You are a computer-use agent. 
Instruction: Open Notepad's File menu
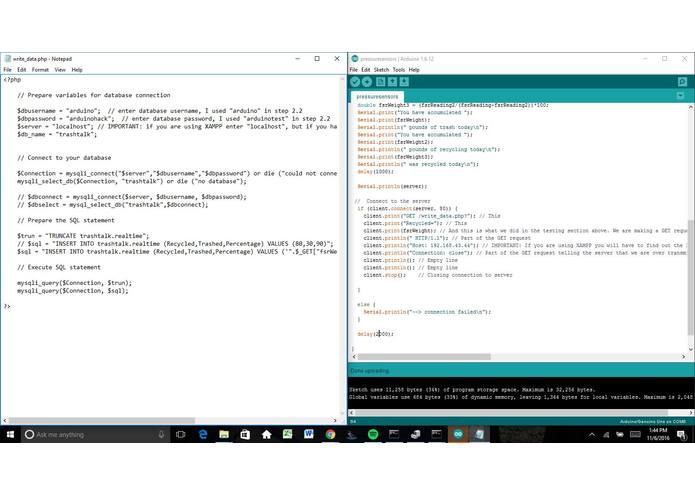pos(8,70)
